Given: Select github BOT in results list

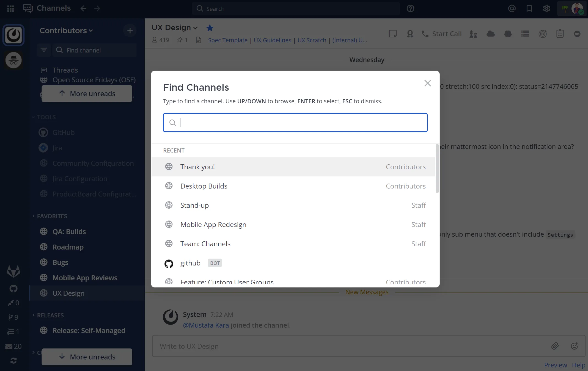Looking at the screenshot, I should [x=293, y=263].
